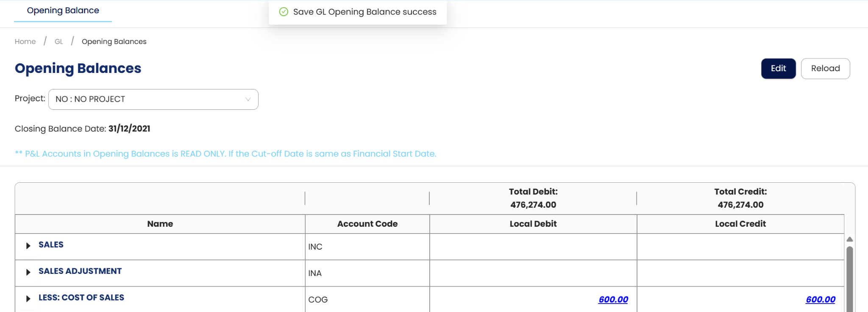
Task: Switch to the Opening Balance tab
Action: click(x=63, y=11)
